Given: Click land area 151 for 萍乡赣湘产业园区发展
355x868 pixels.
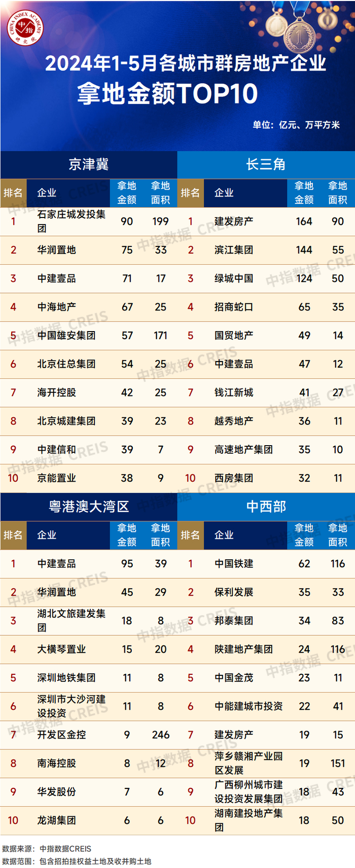Looking at the screenshot, I should pyautogui.click(x=338, y=763).
